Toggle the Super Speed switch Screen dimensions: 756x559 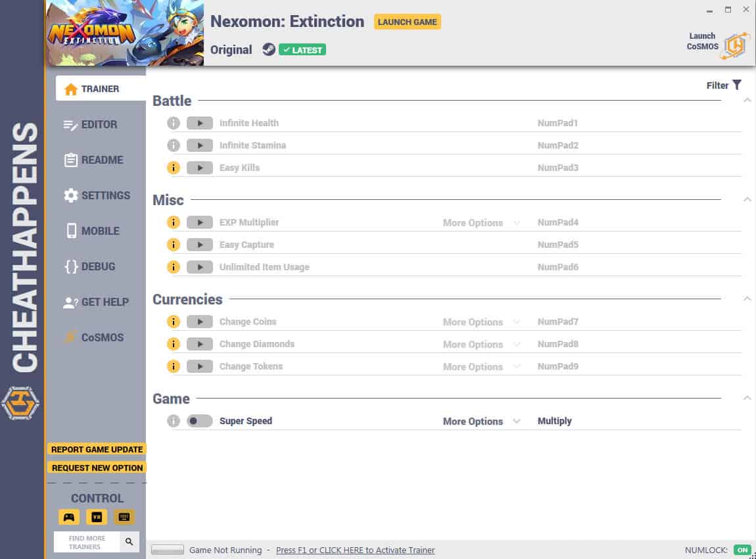200,421
